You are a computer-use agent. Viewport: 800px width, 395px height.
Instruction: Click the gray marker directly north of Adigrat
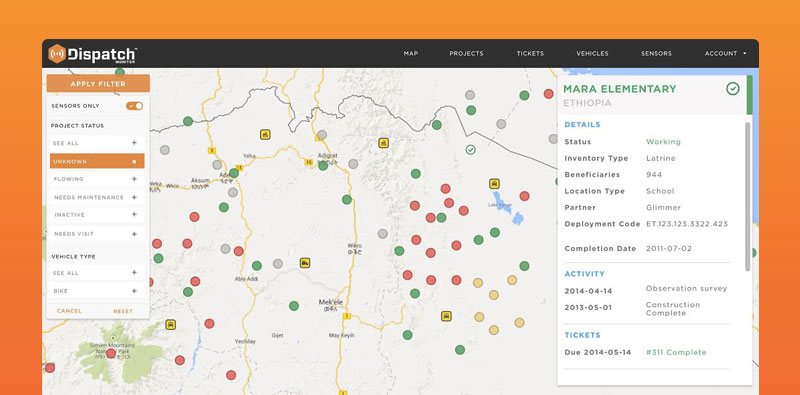(321, 135)
